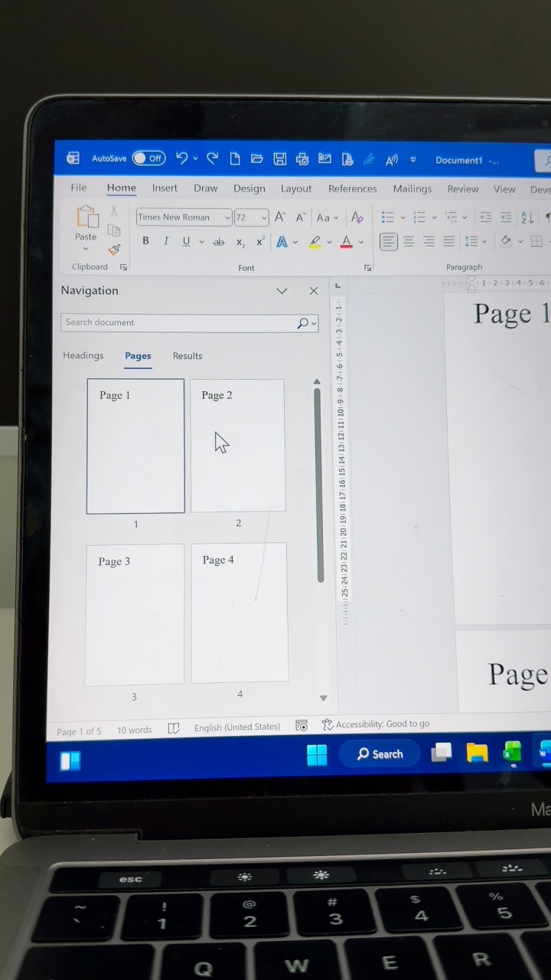This screenshot has height=980, width=551.
Task: Click the Copy icon
Action: click(x=114, y=230)
